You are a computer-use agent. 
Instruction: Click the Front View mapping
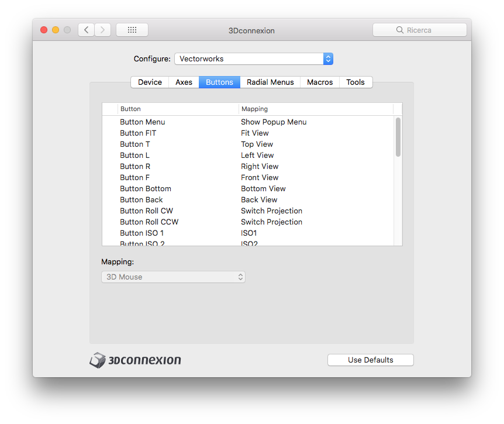pyautogui.click(x=260, y=177)
